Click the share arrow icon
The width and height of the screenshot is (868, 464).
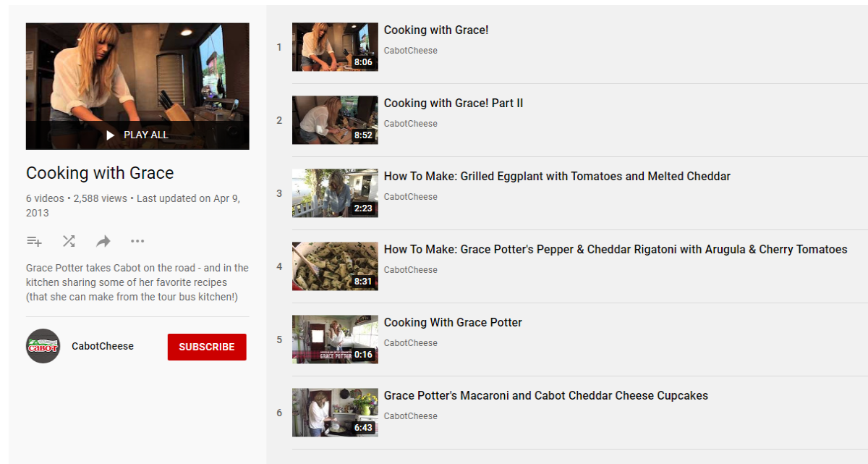[x=103, y=241]
